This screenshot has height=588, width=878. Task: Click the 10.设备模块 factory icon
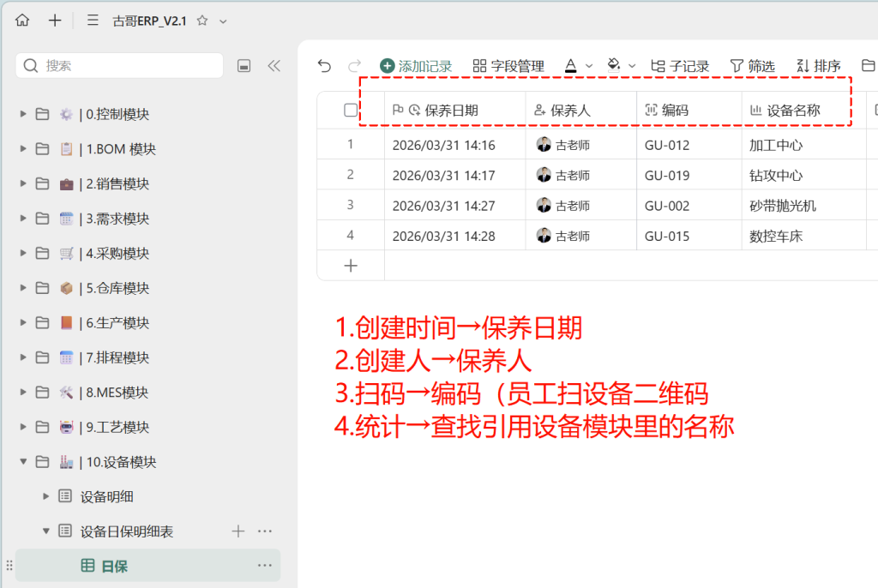tap(66, 461)
